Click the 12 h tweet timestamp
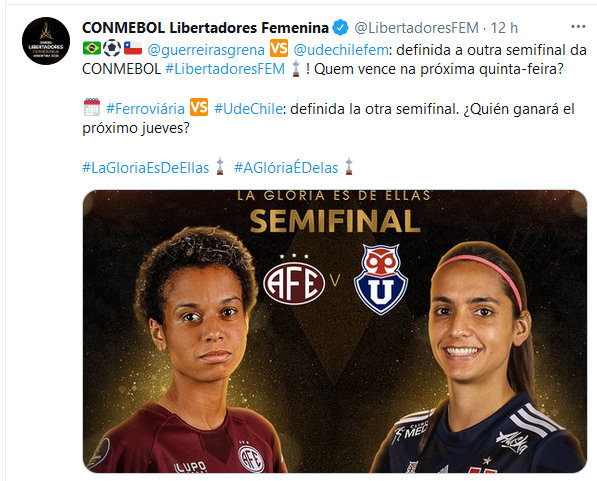 [504, 28]
